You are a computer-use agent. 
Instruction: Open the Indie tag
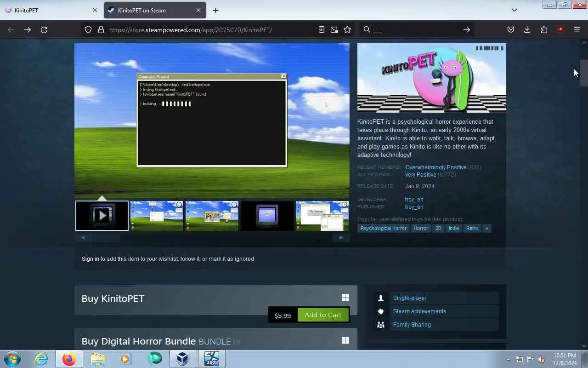[454, 228]
